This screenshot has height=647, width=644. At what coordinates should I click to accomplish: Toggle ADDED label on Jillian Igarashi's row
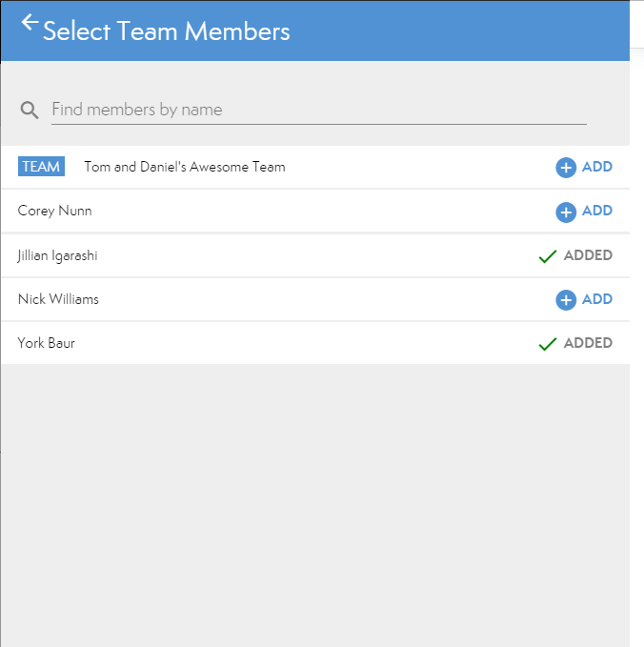point(588,255)
